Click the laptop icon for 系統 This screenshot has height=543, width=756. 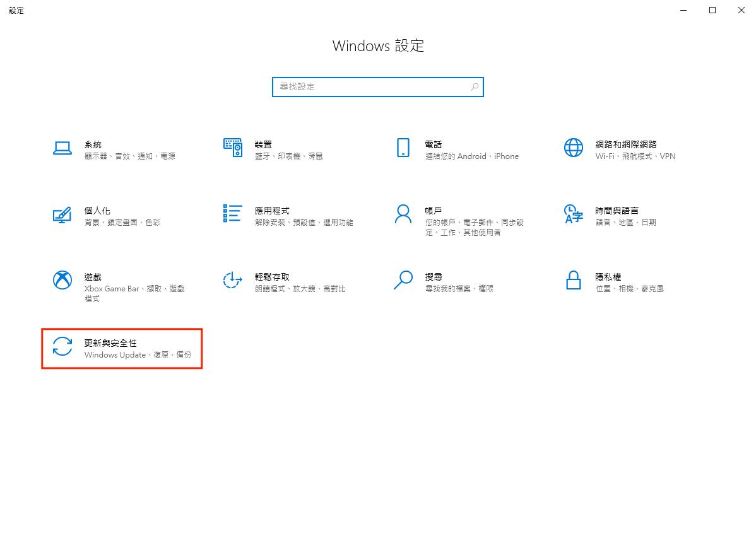tap(62, 148)
